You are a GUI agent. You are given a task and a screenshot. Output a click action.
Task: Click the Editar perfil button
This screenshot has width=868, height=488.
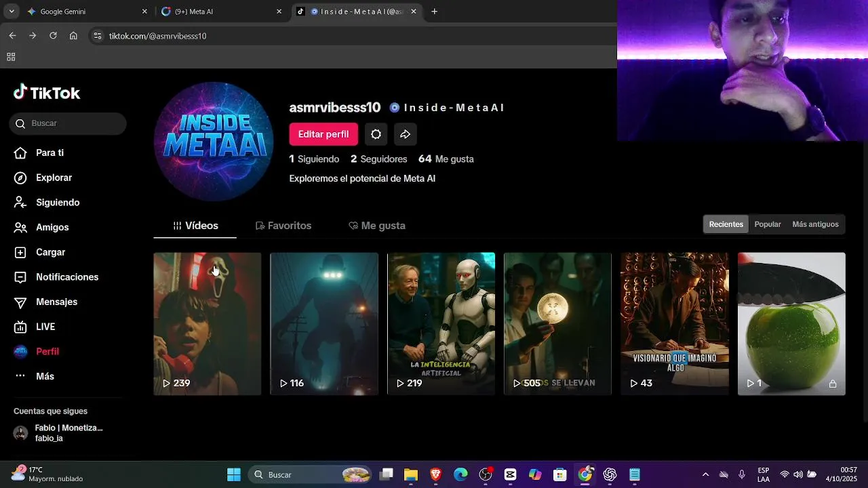point(323,134)
